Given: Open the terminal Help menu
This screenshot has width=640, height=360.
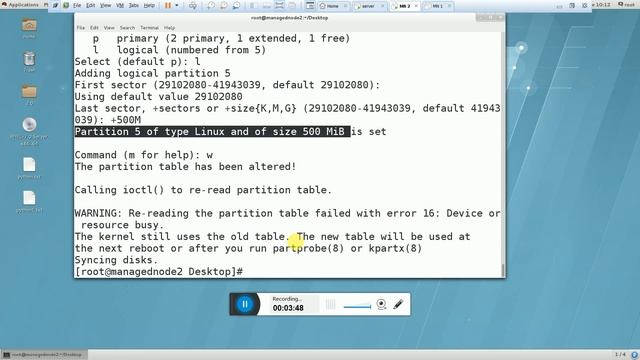Looking at the screenshot, I should point(169,28).
